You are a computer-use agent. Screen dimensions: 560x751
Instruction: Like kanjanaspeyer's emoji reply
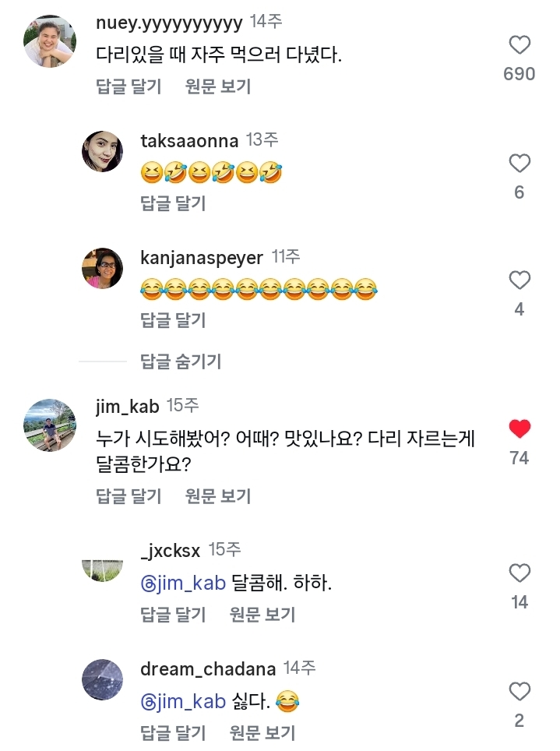click(519, 280)
